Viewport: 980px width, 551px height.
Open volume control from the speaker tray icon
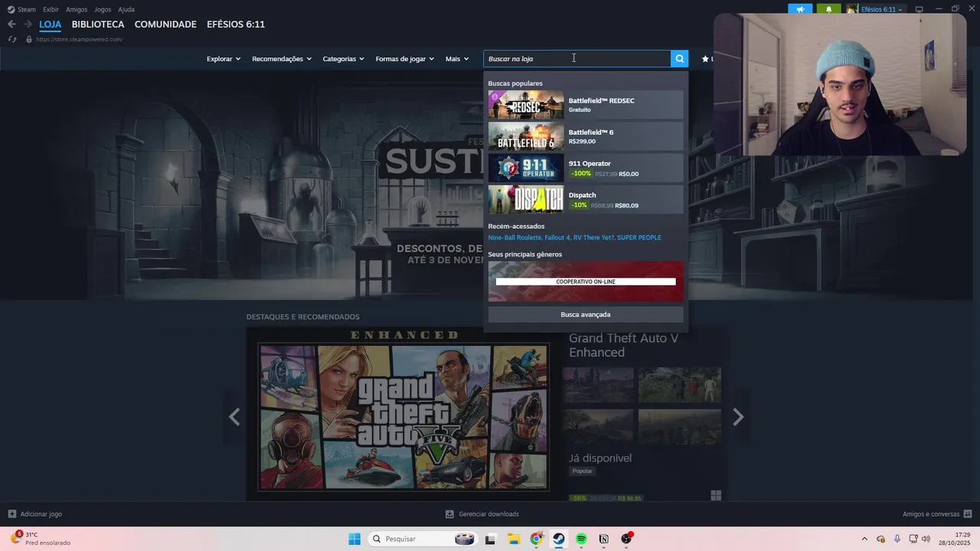926,539
